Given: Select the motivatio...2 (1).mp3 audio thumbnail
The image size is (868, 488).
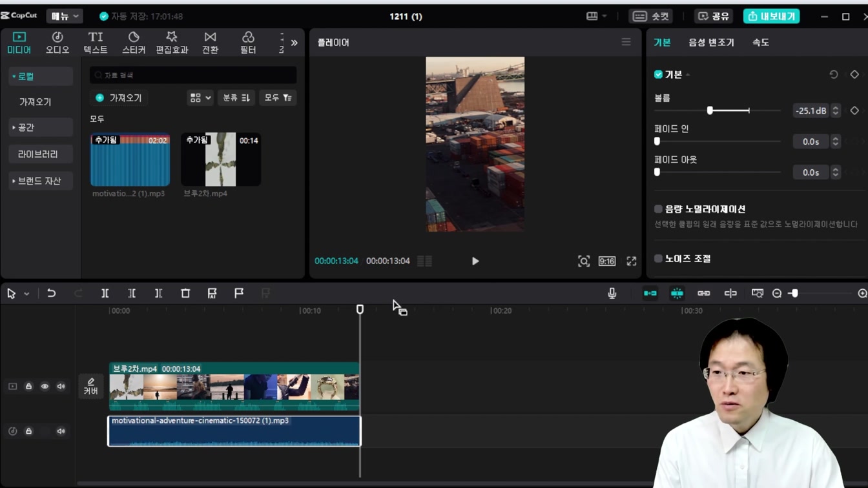Looking at the screenshot, I should pyautogui.click(x=130, y=160).
